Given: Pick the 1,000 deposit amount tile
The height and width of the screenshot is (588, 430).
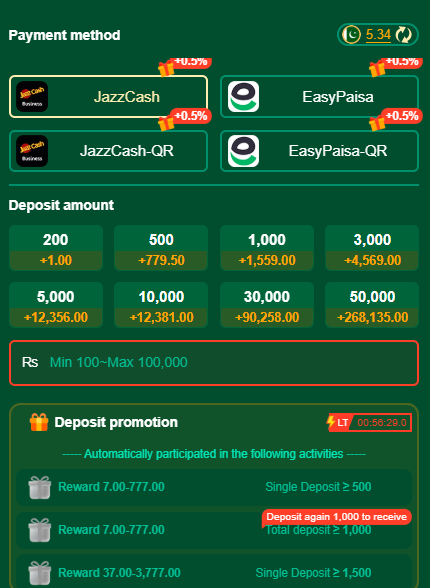Looking at the screenshot, I should click(x=267, y=248).
